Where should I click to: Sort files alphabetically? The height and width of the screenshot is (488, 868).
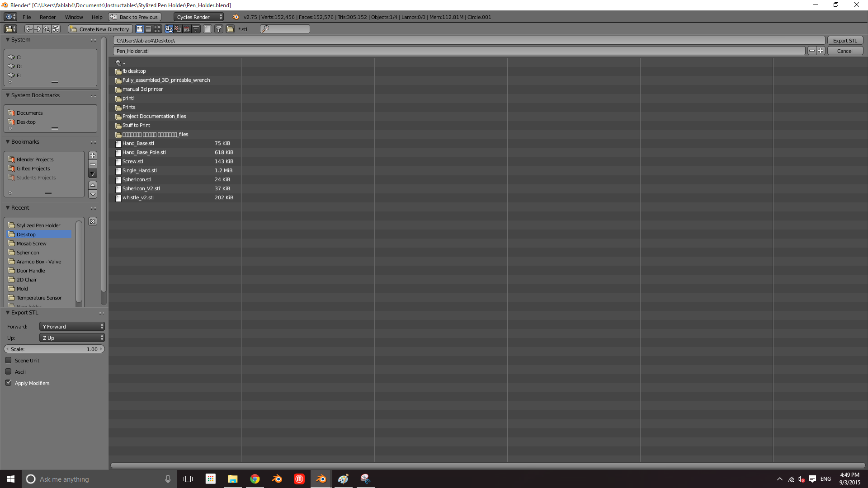[169, 29]
